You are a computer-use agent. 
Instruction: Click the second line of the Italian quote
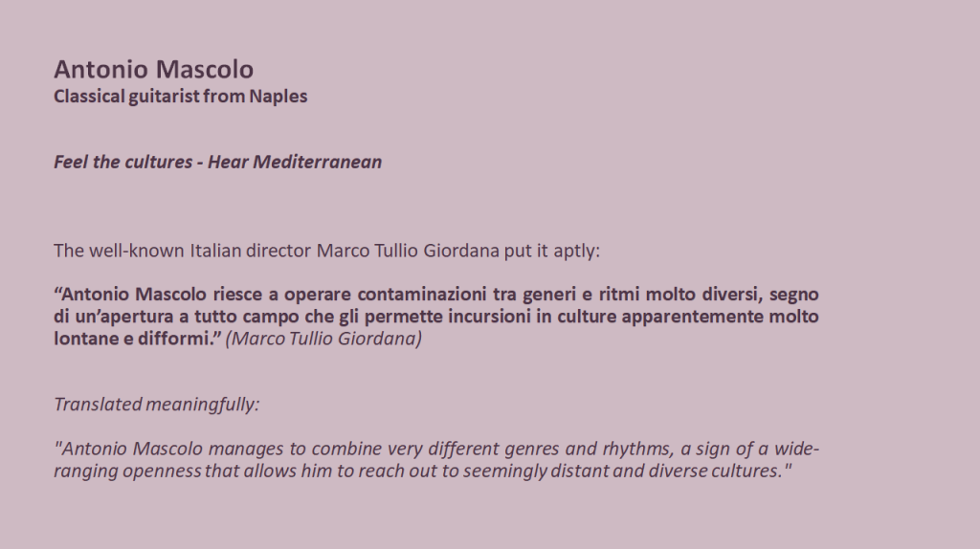(x=435, y=316)
